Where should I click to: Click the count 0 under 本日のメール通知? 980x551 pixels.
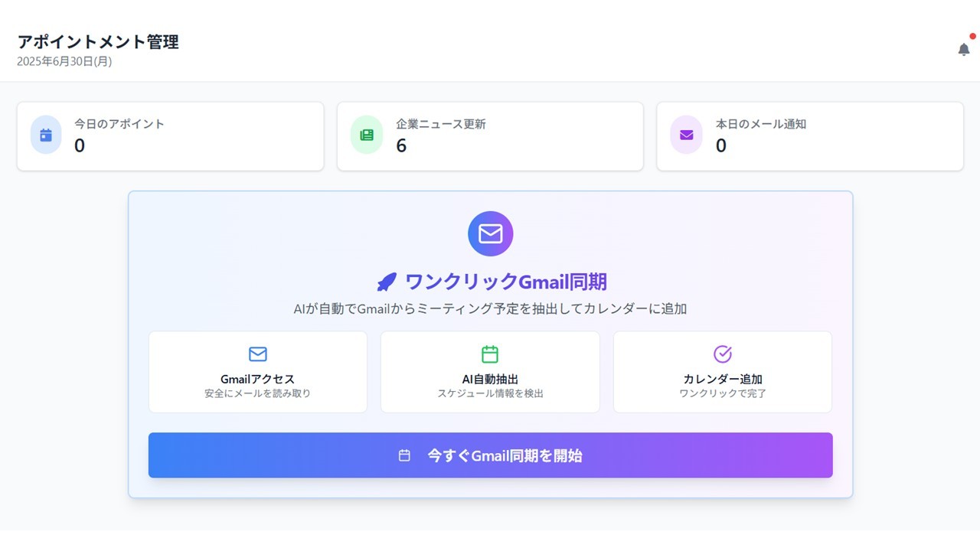click(721, 145)
